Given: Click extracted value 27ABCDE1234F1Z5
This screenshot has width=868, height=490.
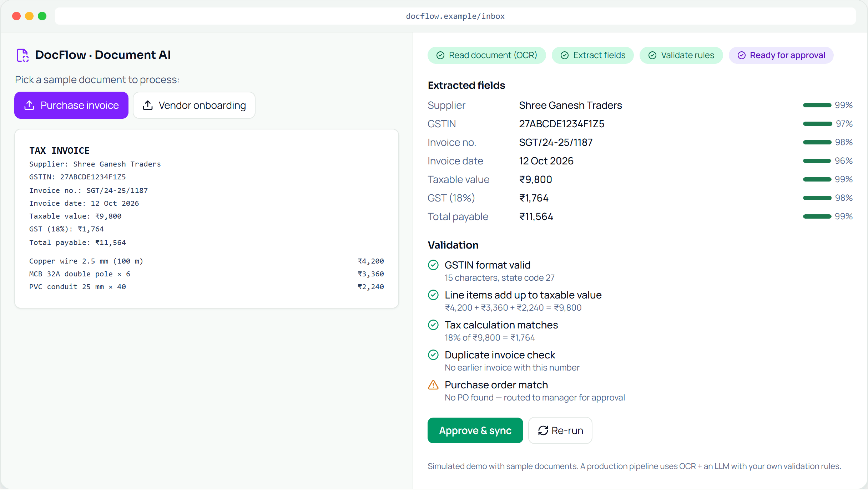Looking at the screenshot, I should point(562,124).
